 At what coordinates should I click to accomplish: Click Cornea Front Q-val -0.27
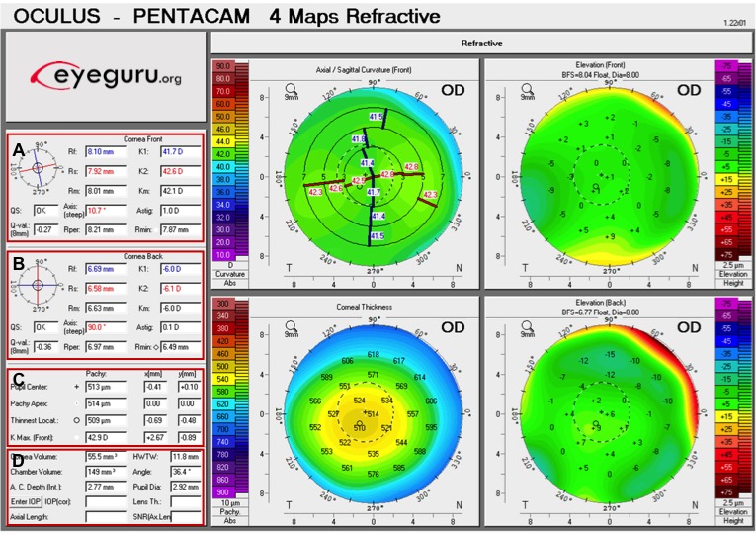coord(45,229)
